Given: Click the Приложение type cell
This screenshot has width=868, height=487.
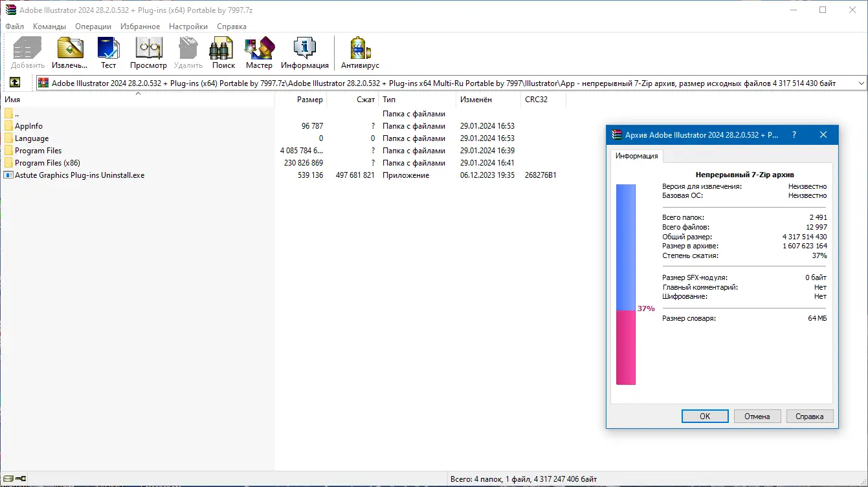Looking at the screenshot, I should click(406, 175).
